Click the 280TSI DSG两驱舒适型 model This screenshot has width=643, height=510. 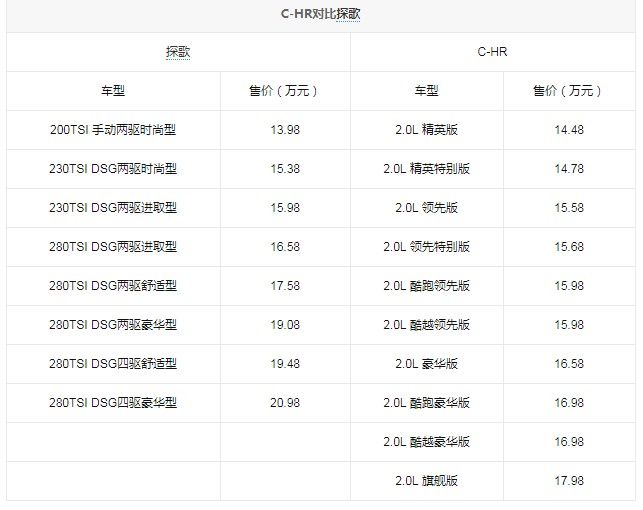pyautogui.click(x=113, y=286)
